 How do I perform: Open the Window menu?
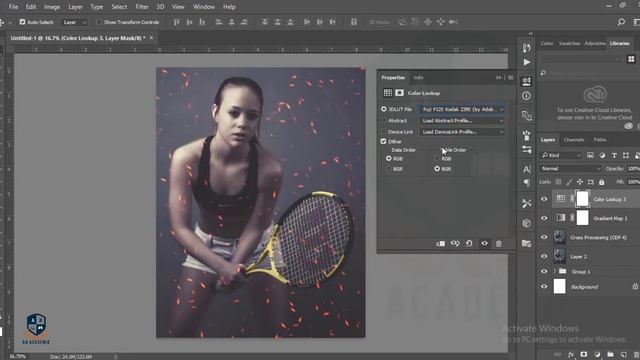coord(204,7)
